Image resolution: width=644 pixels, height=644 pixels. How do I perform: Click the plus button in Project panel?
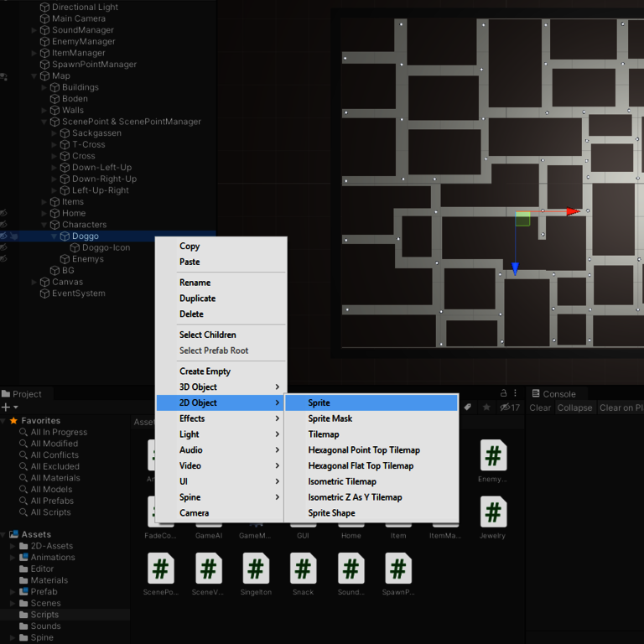pyautogui.click(x=6, y=407)
